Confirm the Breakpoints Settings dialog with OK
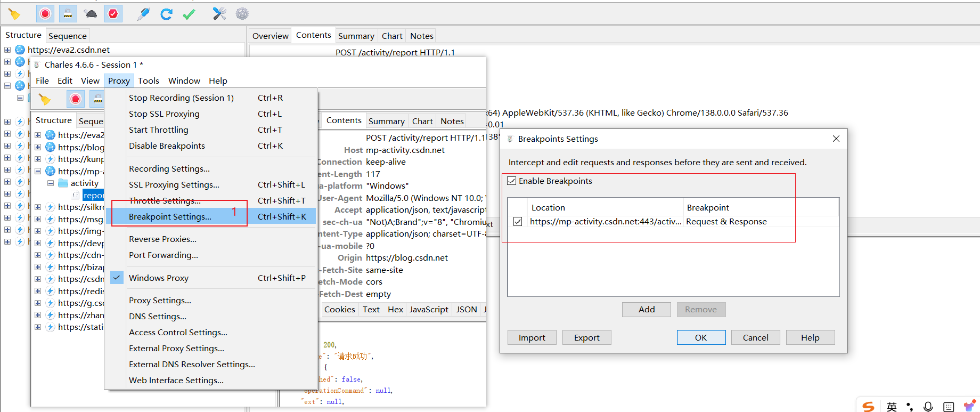Screen dimensions: 980x412 (701, 337)
